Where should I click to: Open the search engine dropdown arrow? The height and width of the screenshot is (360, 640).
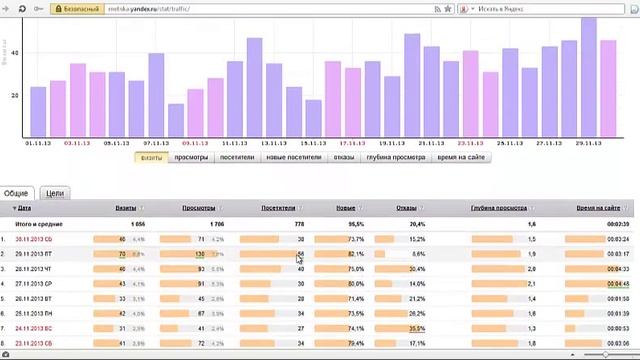(x=473, y=9)
